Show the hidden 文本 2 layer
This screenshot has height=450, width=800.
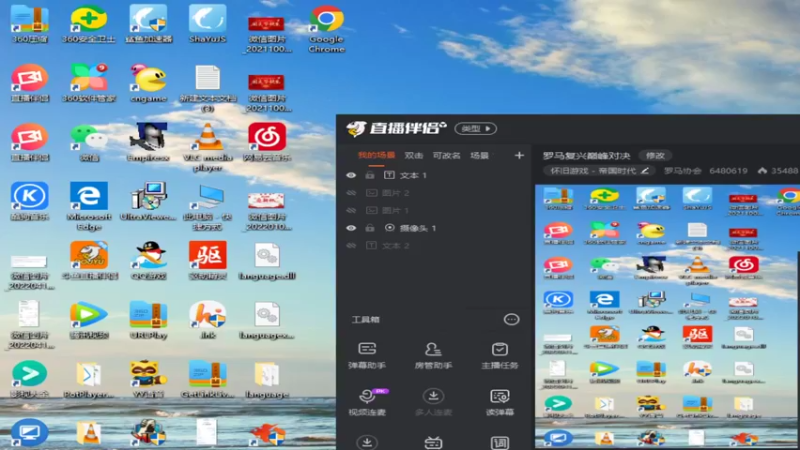(x=351, y=245)
